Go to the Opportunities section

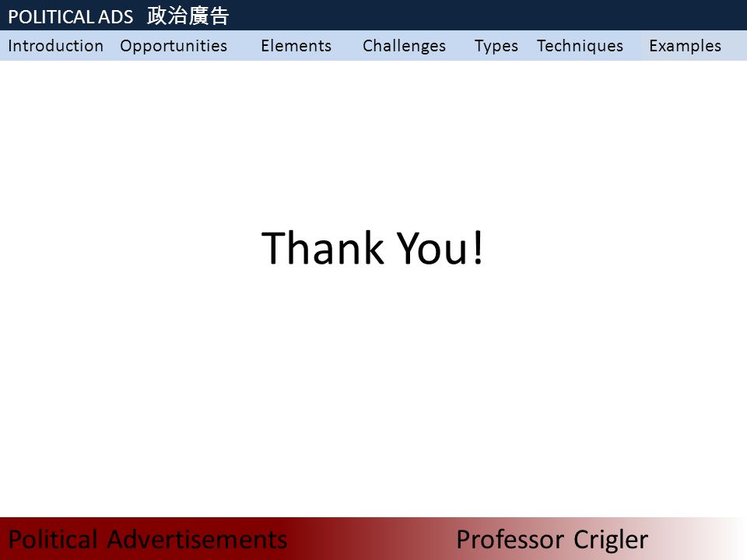click(x=174, y=46)
